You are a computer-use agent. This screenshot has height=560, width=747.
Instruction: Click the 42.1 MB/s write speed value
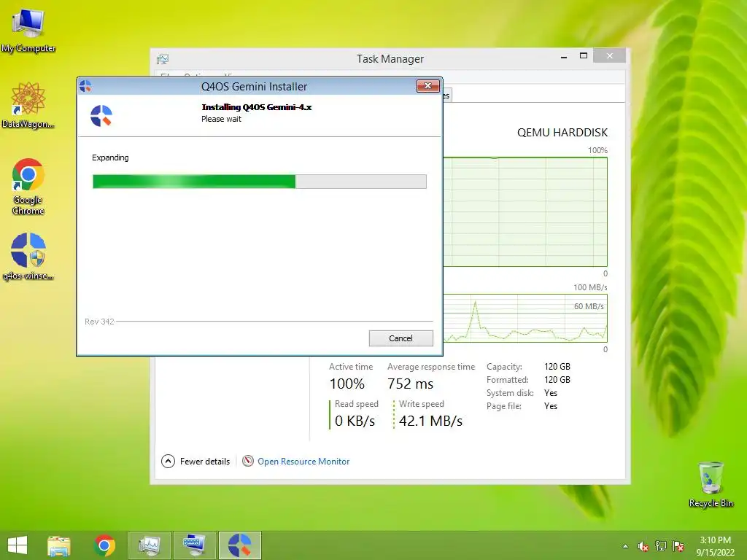click(x=430, y=421)
